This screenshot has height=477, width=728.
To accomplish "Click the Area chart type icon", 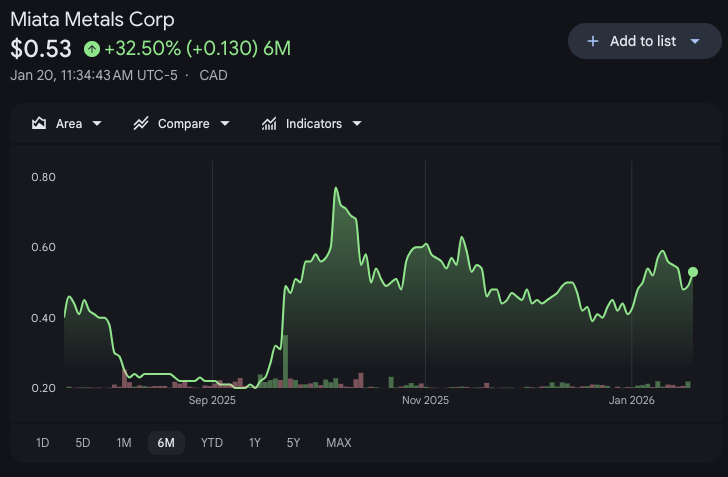I will tap(39, 124).
